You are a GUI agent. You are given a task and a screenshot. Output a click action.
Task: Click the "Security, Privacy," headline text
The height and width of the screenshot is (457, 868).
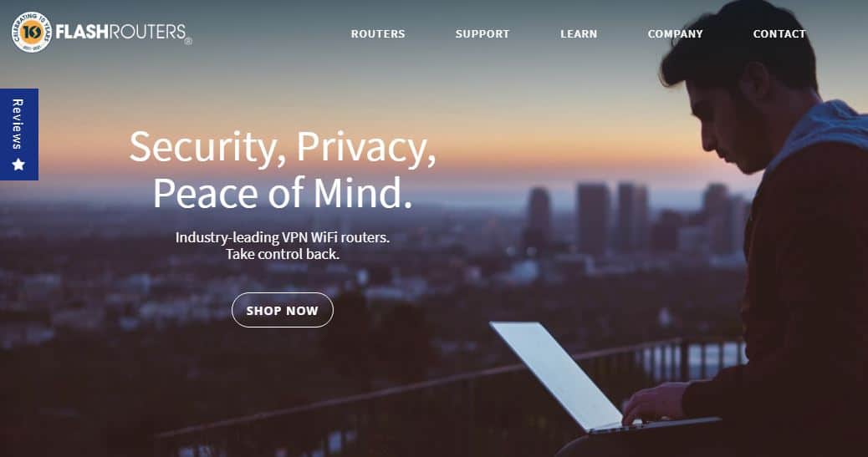click(283, 148)
